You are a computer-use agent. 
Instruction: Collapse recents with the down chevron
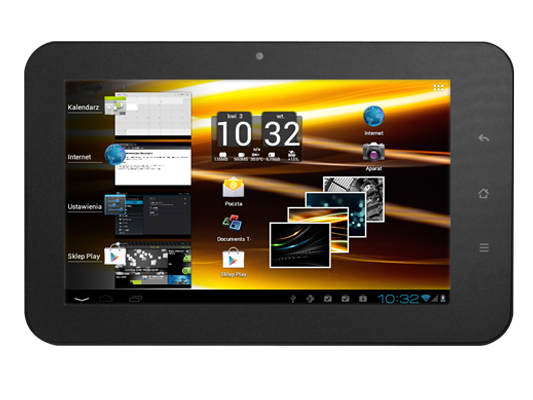[x=82, y=299]
